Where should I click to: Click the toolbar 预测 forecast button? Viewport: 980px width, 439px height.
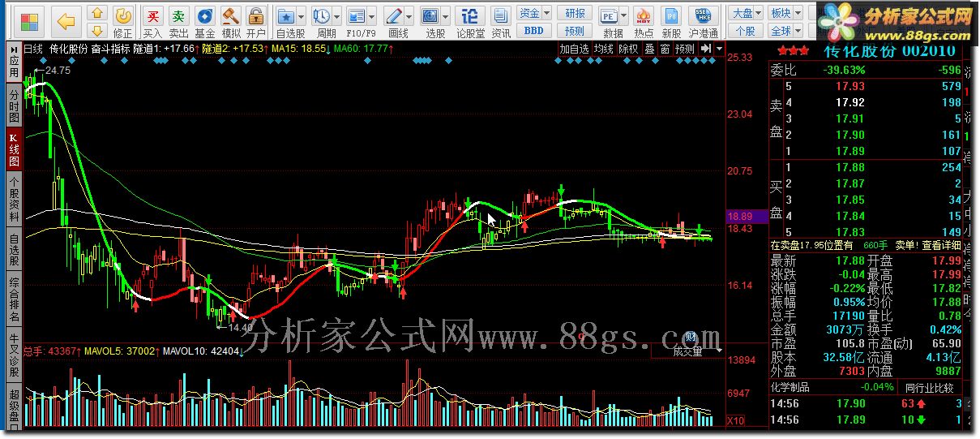pyautogui.click(x=576, y=31)
